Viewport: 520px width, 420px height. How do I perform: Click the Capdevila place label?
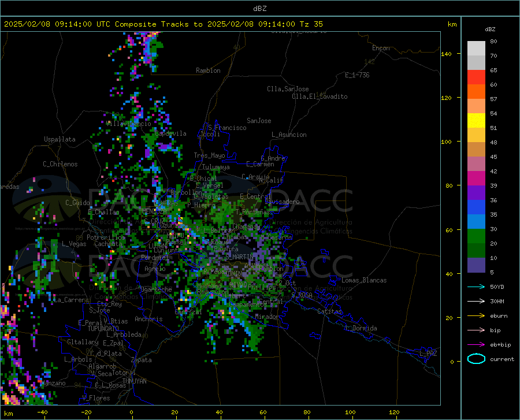pyautogui.click(x=171, y=133)
